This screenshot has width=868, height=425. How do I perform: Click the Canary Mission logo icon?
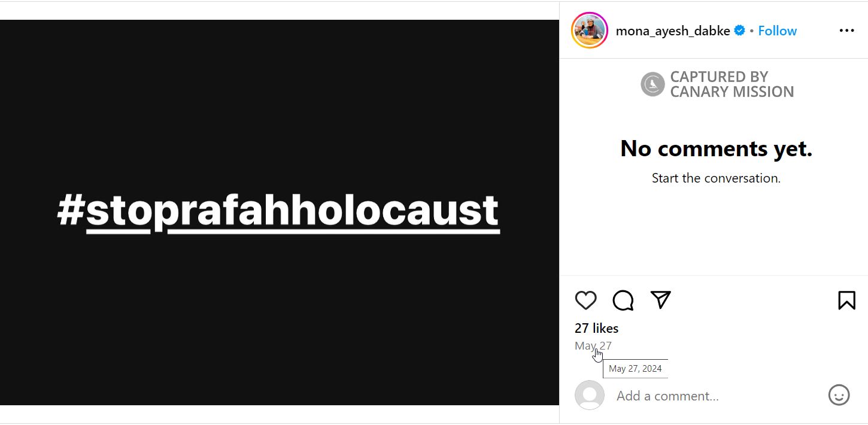tap(652, 84)
